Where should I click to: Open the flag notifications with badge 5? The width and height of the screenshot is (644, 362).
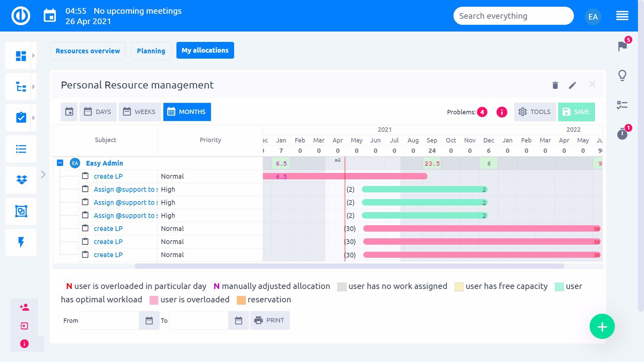click(622, 47)
